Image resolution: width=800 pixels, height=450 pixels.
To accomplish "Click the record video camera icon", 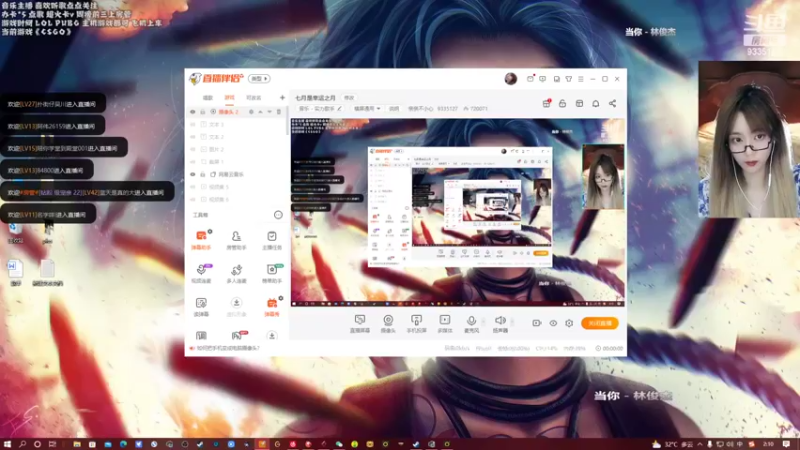I will 536,323.
